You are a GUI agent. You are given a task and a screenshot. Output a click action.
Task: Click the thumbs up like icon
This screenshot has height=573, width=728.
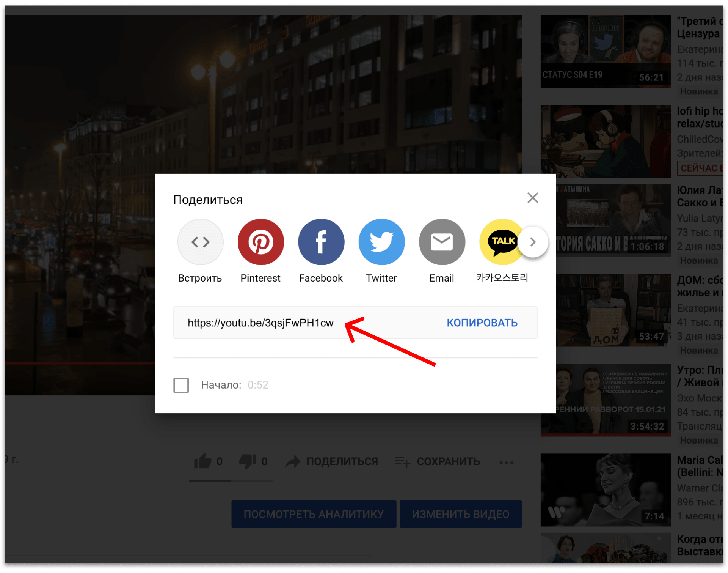click(203, 461)
